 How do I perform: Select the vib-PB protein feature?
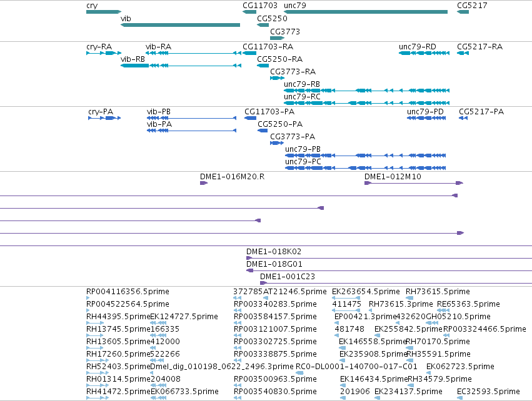click(192, 118)
